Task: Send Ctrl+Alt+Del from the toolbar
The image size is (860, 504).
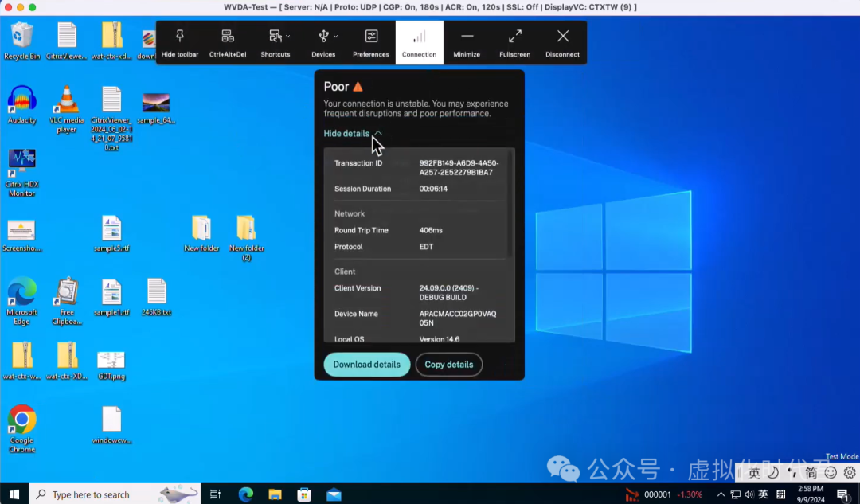Action: pos(228,43)
